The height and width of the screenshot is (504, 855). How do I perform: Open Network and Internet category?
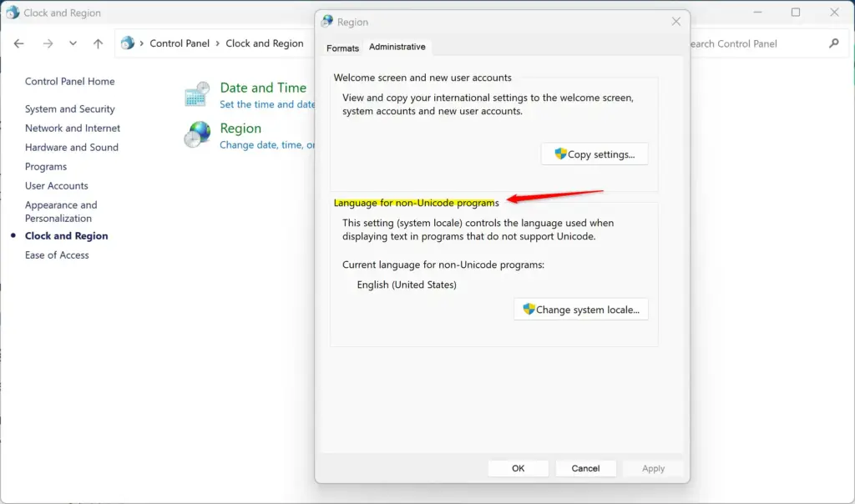pyautogui.click(x=73, y=128)
